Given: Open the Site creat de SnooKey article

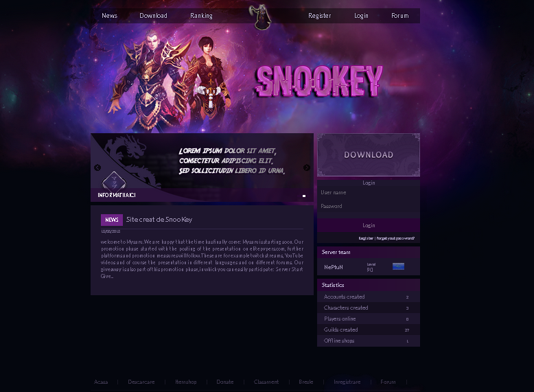Looking at the screenshot, I should 159,219.
